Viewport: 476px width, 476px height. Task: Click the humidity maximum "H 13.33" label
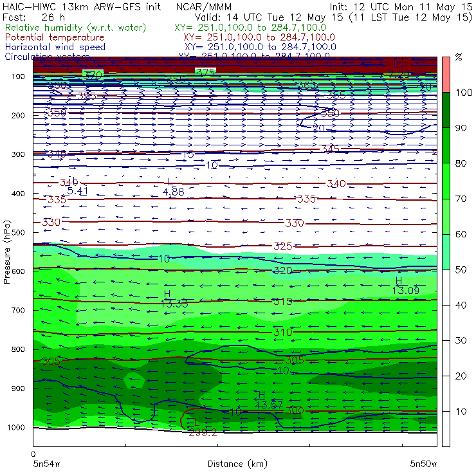[x=174, y=298]
